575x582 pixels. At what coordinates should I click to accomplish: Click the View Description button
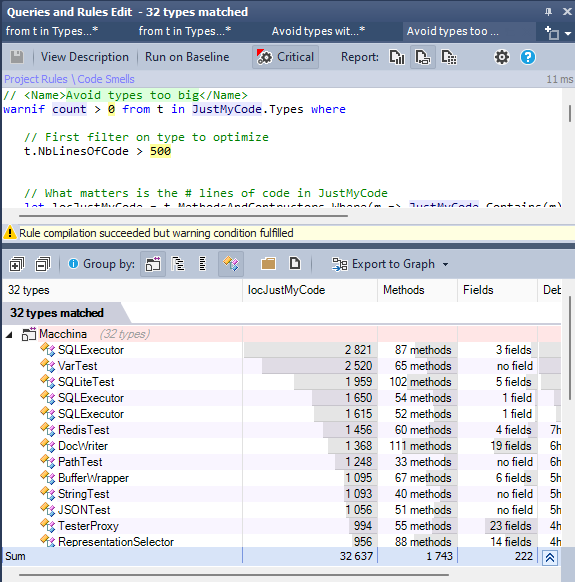point(85,57)
